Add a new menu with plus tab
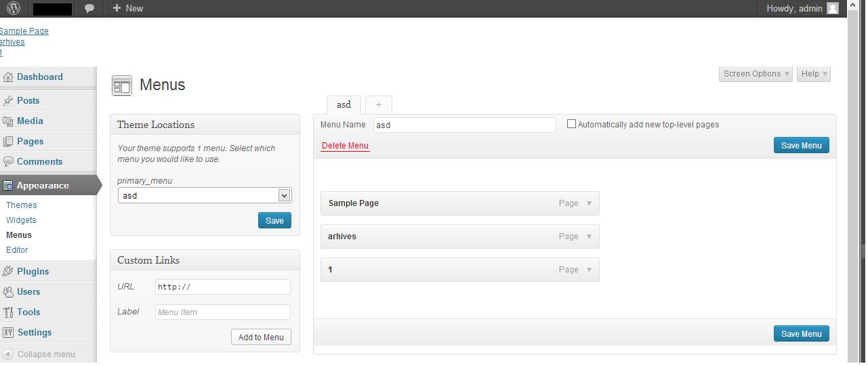Image resolution: width=868 pixels, height=366 pixels. tap(378, 104)
